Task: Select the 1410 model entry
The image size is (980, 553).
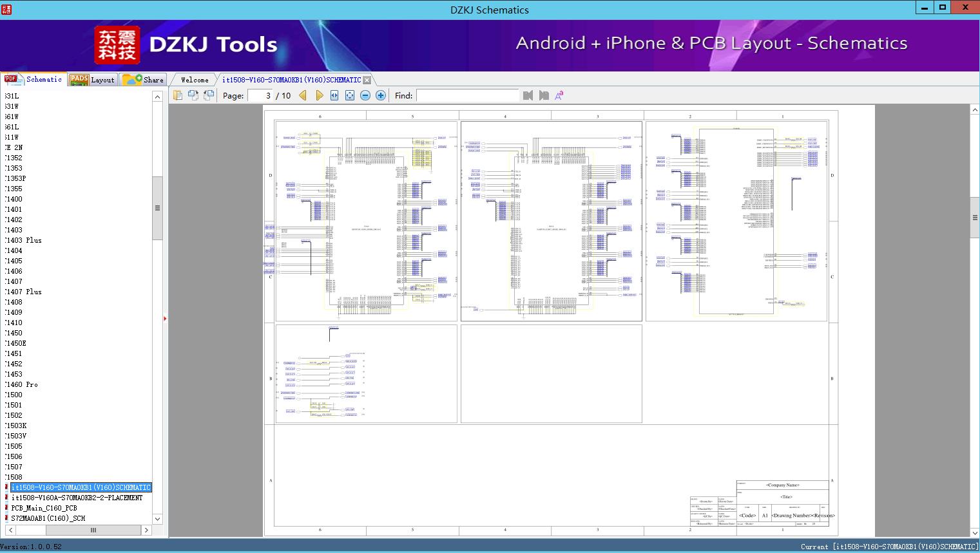Action: point(14,323)
